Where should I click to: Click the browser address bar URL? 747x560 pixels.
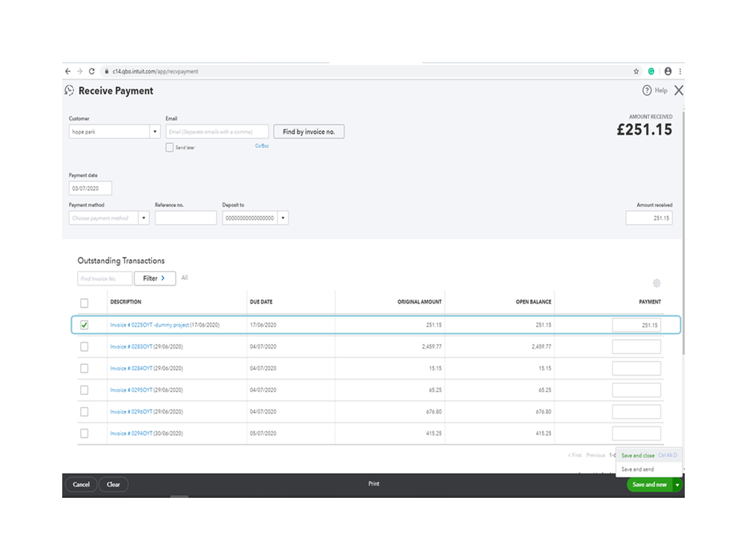pos(156,72)
